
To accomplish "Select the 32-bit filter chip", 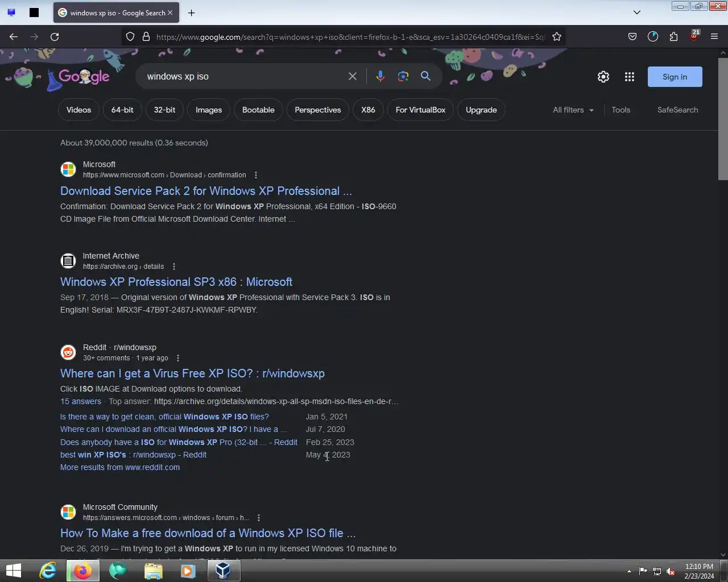I will [x=164, y=110].
